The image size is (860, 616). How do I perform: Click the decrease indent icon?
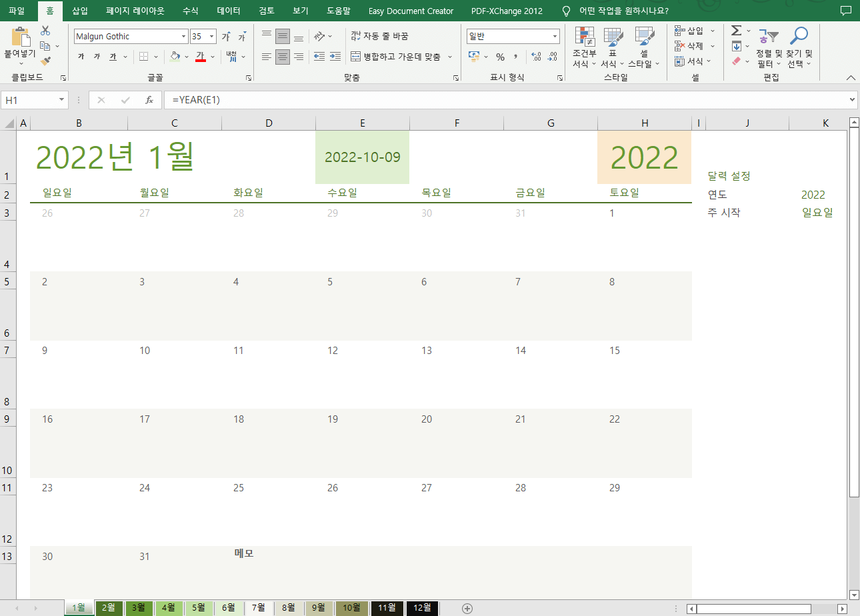point(319,57)
